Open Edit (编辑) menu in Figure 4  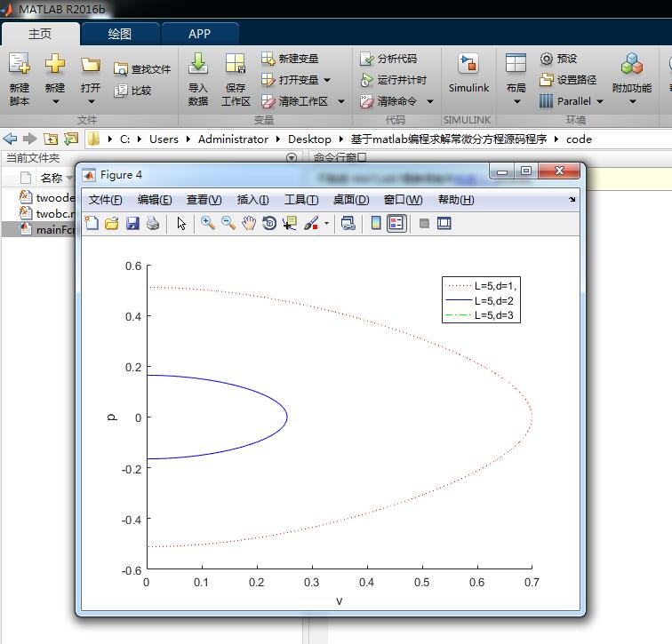coord(155,200)
